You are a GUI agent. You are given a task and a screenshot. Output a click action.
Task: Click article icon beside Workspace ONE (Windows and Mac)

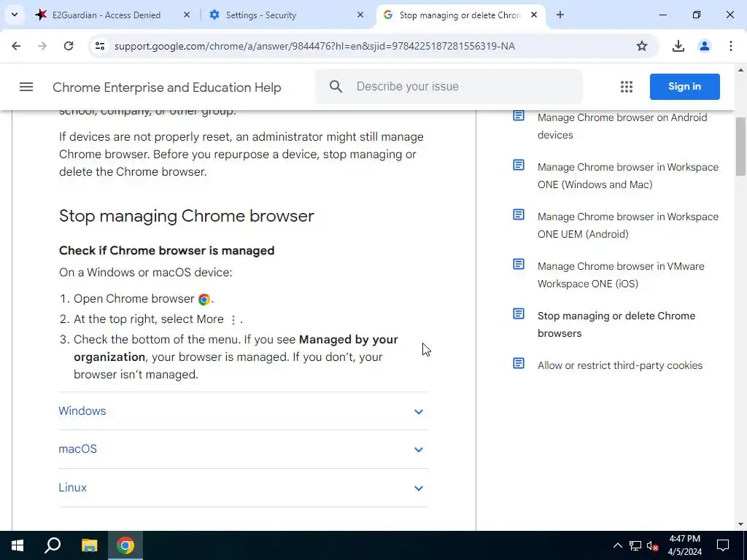click(x=519, y=166)
